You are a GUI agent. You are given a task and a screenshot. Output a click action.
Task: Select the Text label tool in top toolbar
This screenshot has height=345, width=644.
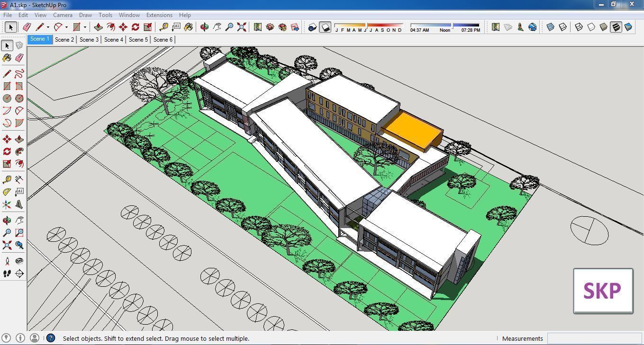click(x=176, y=27)
